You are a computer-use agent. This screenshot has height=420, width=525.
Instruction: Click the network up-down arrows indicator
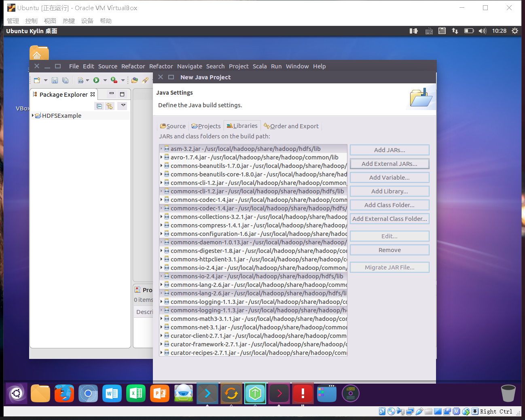coord(455,31)
